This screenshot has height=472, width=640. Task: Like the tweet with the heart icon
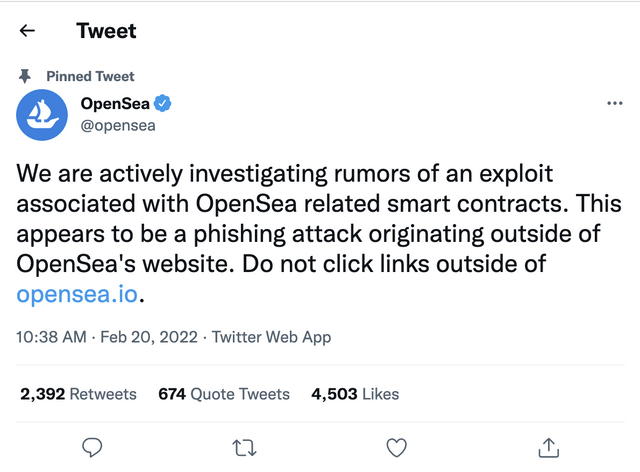pyautogui.click(x=396, y=445)
